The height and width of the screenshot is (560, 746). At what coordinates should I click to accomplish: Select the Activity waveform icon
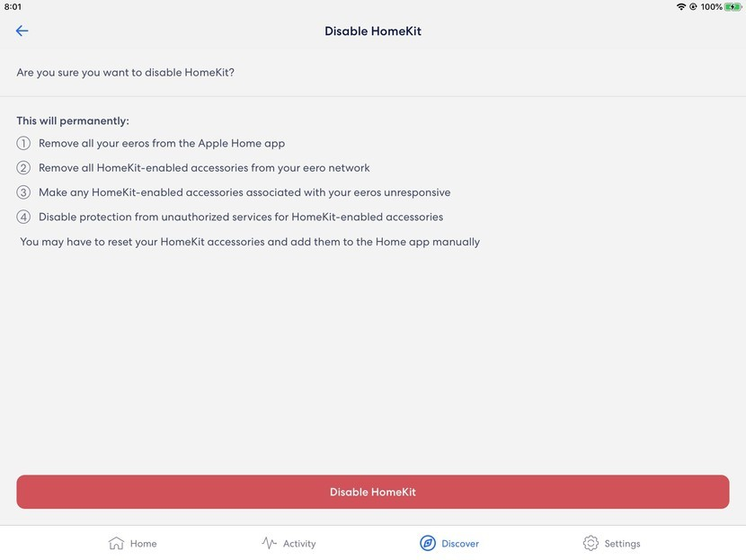(268, 543)
